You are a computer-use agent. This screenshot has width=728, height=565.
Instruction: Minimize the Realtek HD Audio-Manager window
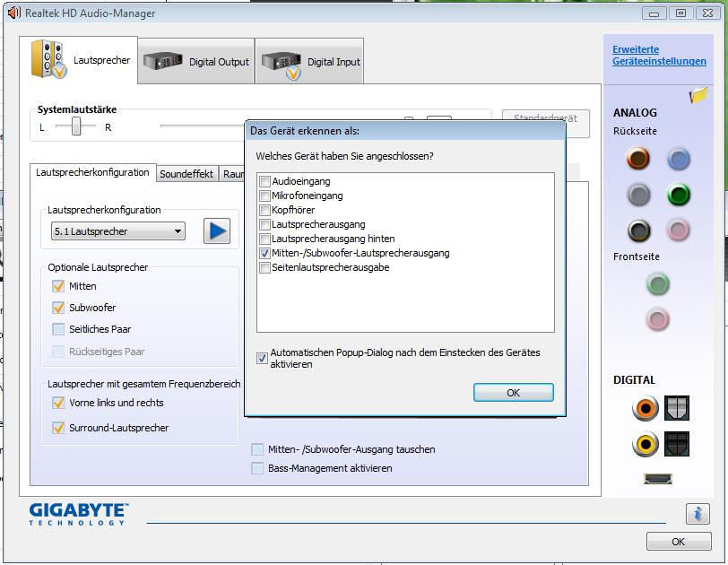tap(654, 13)
